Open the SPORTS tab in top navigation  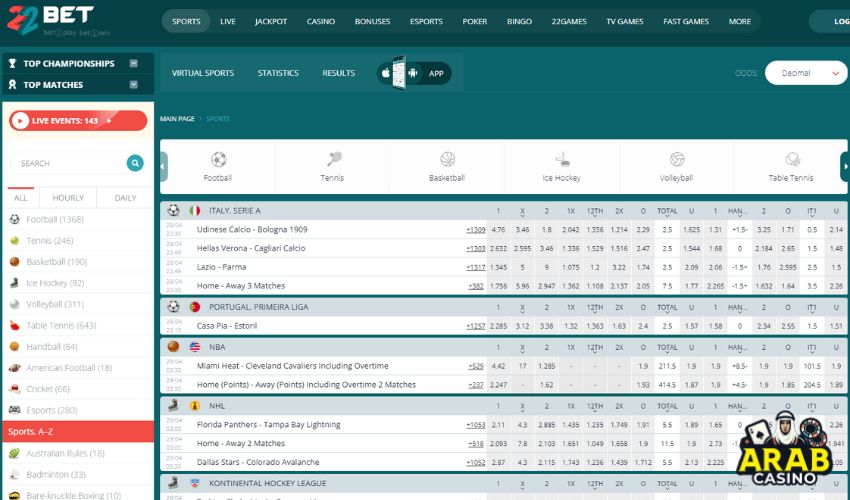pos(186,22)
